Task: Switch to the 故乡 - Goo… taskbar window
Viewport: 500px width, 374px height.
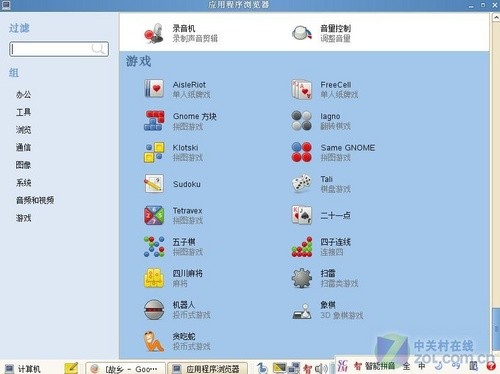Action: click(x=126, y=368)
